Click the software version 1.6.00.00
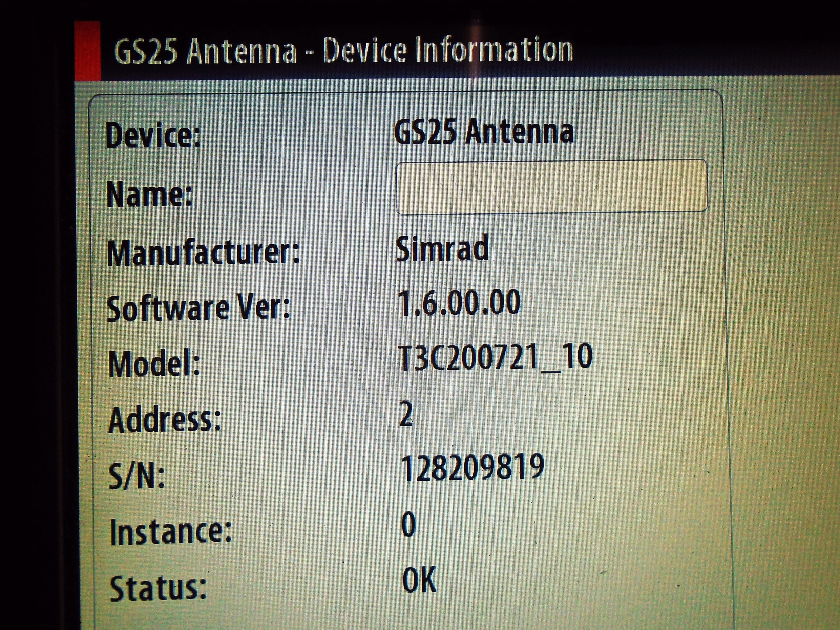 pos(459,303)
